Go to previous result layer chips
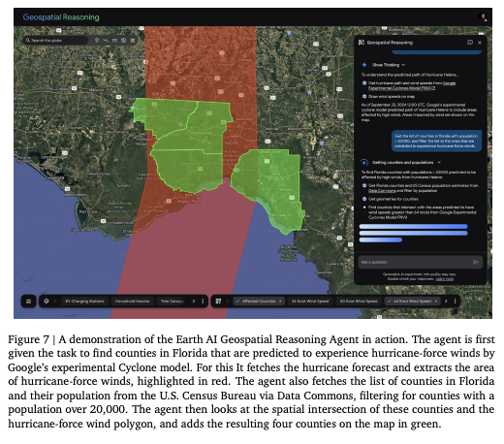This screenshot has height=444, width=504. (x=227, y=301)
